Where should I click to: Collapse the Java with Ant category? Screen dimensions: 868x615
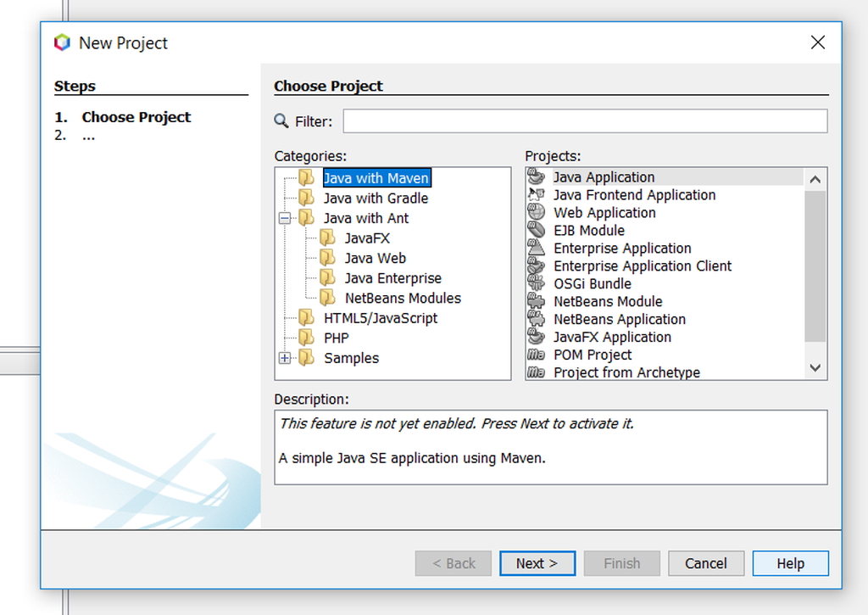285,218
